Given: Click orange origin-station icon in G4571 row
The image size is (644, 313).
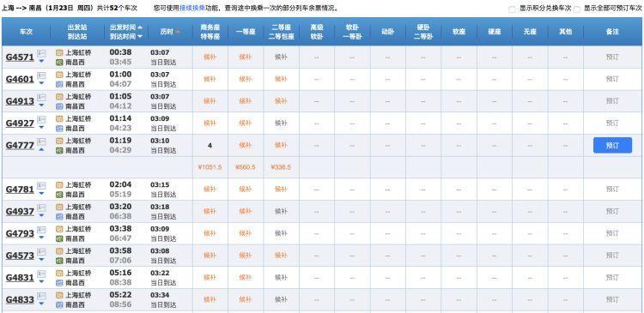Looking at the screenshot, I should [x=59, y=52].
